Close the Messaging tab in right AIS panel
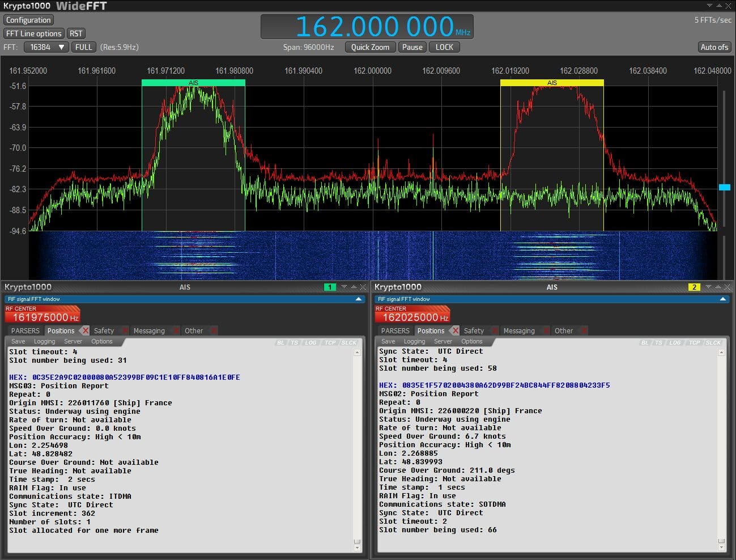The height and width of the screenshot is (560, 736). (x=545, y=330)
